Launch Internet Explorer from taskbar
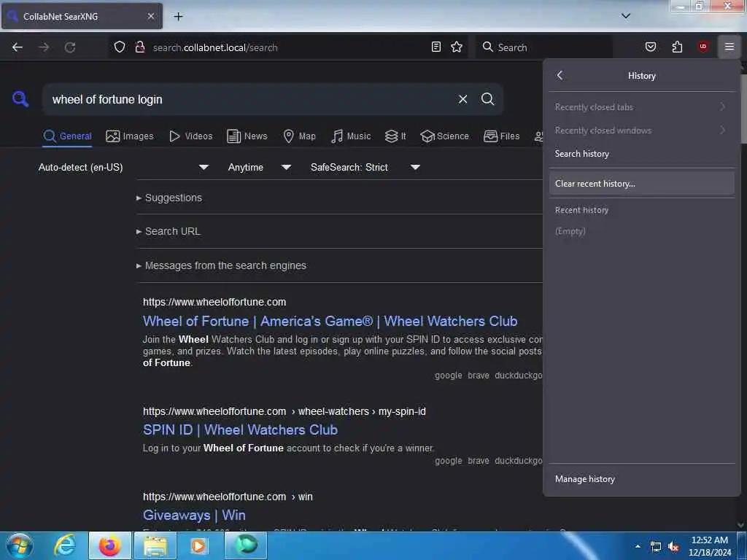 (65, 545)
